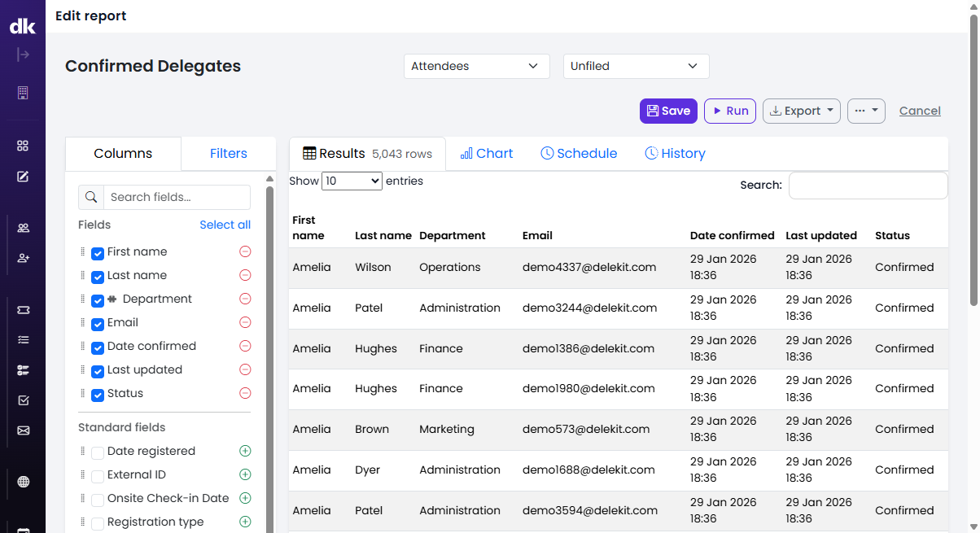This screenshot has height=533, width=980.
Task: Click the list icon in sidebar
Action: pos(23,340)
